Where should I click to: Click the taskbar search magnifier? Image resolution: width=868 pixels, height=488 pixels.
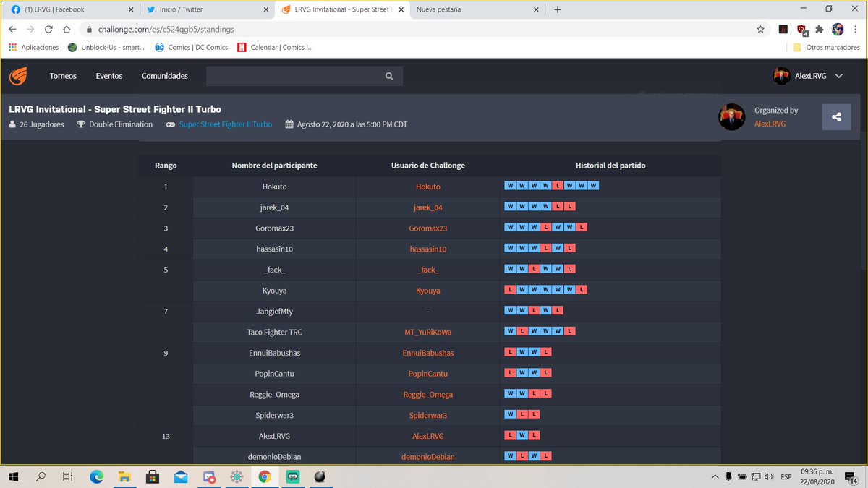41,476
